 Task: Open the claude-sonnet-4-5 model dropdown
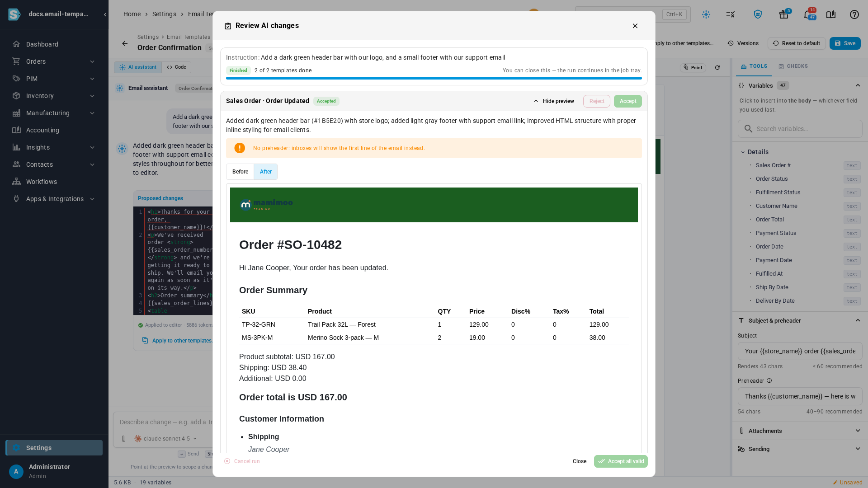pyautogui.click(x=165, y=439)
